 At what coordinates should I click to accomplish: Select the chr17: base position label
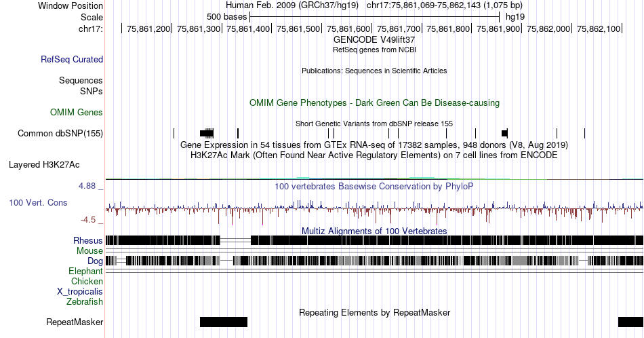90,29
